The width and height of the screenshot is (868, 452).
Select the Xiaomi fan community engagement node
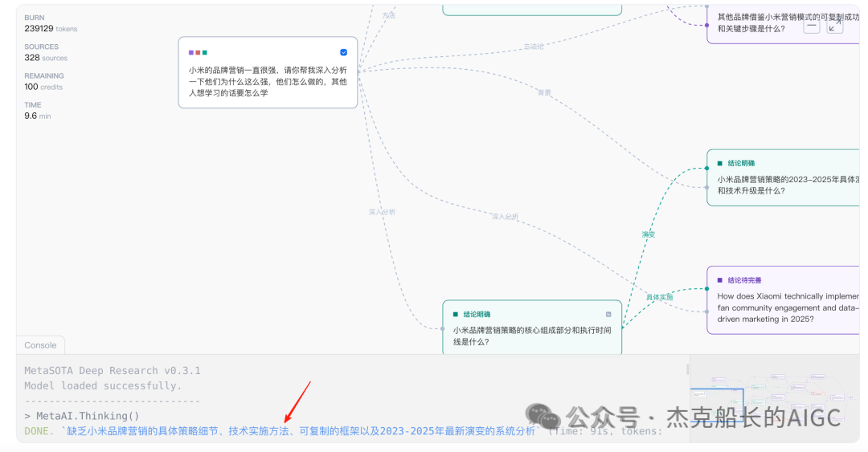point(784,299)
